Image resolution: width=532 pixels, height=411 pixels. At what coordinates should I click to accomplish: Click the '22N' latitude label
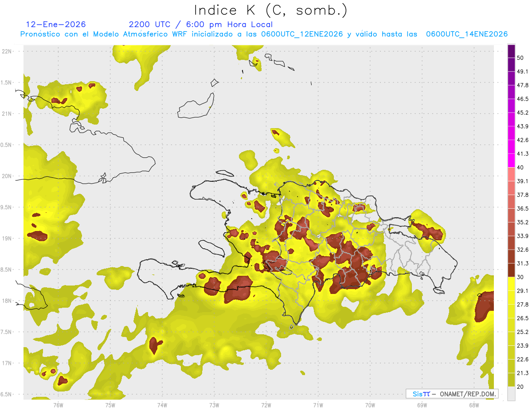tap(7, 51)
